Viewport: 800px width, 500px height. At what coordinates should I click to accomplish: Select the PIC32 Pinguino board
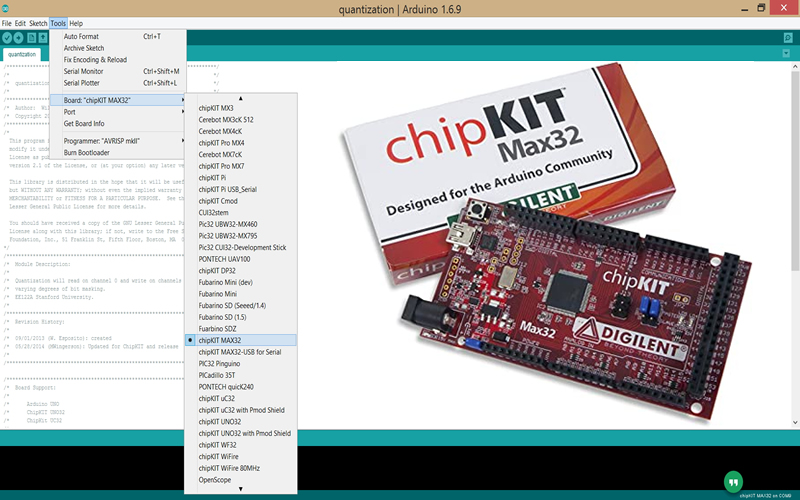(x=240, y=364)
